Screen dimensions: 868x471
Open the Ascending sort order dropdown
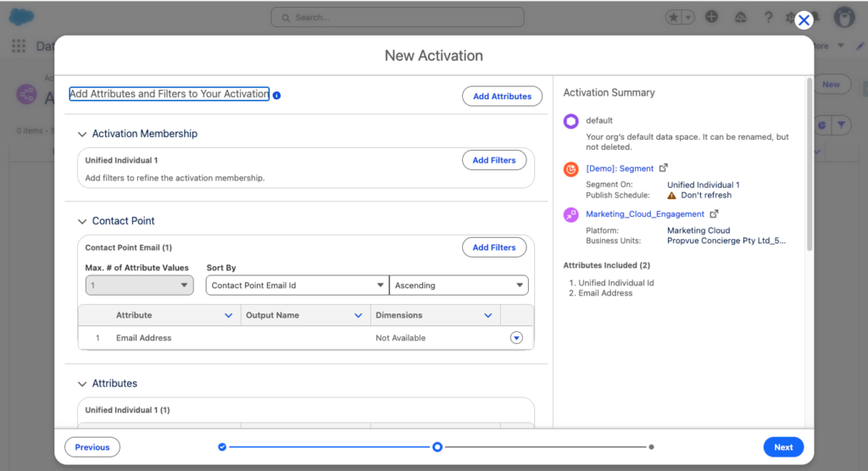click(x=459, y=285)
